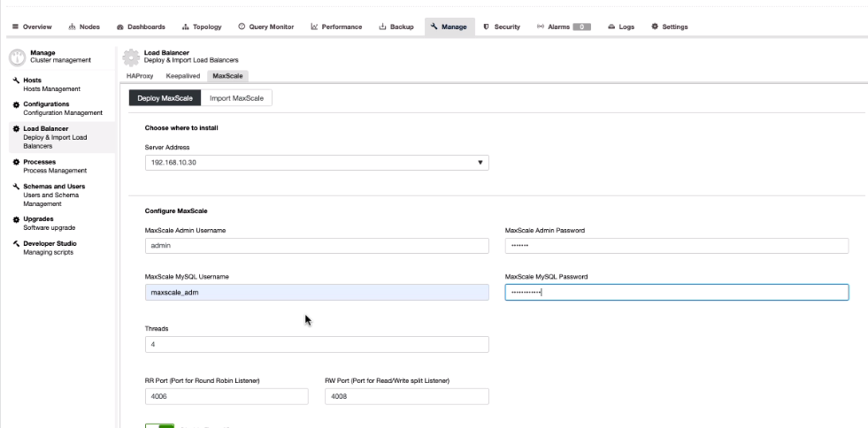Image resolution: width=868 pixels, height=428 pixels.
Task: Click the RW Port input field
Action: point(407,396)
